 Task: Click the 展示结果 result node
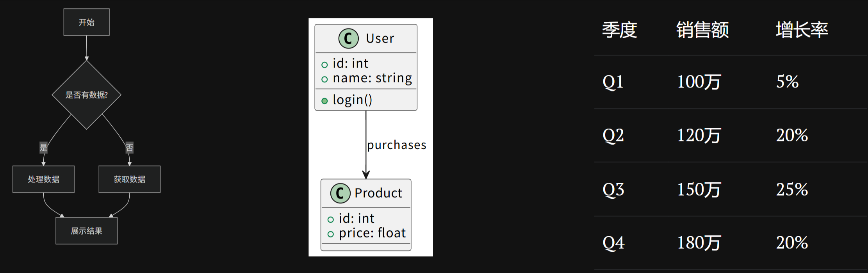(x=87, y=231)
